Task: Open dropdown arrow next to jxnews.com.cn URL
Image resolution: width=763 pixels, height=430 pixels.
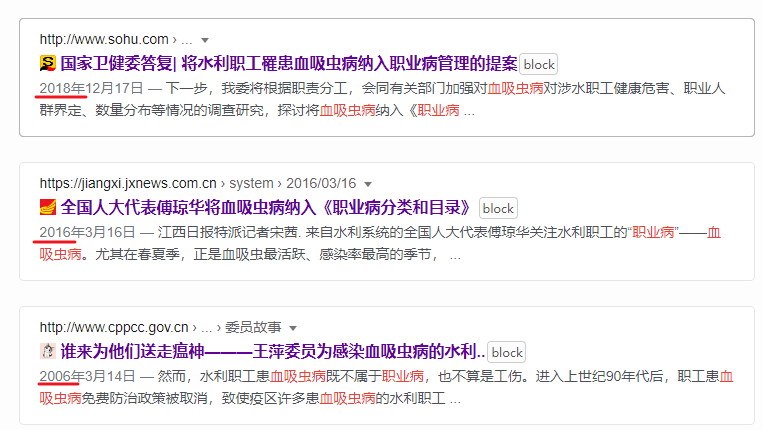Action: [368, 184]
